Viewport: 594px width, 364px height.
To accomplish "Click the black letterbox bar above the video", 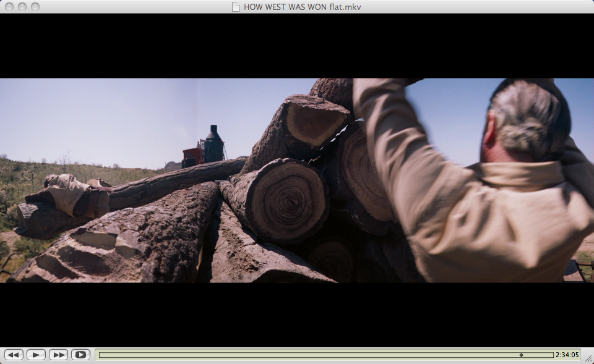I will point(297,46).
